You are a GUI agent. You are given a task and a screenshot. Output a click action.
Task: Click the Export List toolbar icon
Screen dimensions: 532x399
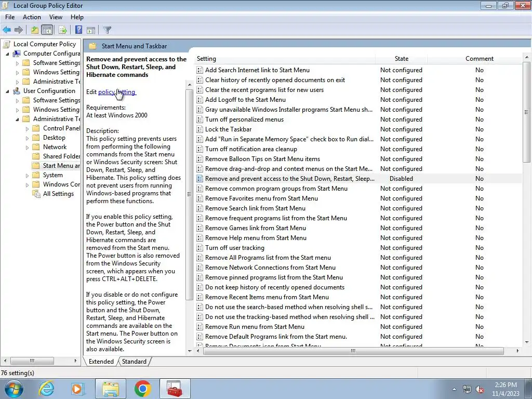point(62,30)
